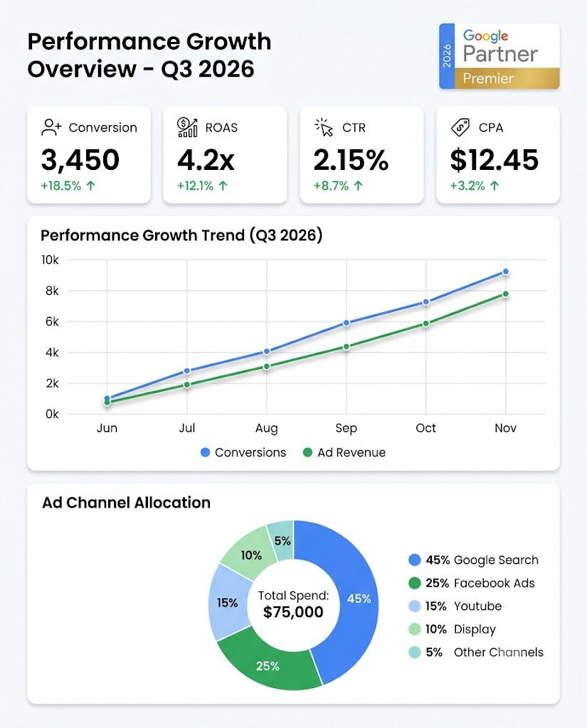The image size is (587, 728).
Task: Select the Other Channels legend entry
Action: [476, 653]
